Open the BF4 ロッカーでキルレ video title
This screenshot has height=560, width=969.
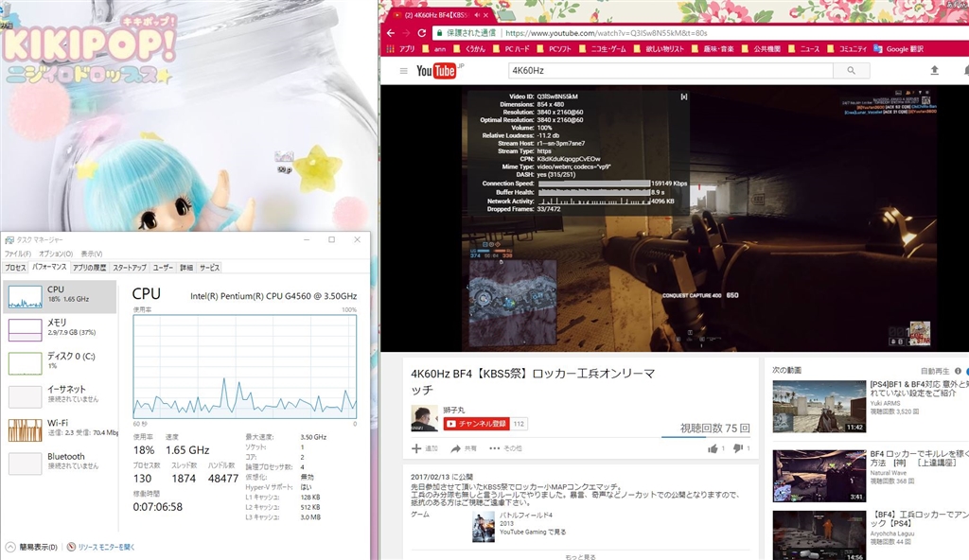pos(919,458)
